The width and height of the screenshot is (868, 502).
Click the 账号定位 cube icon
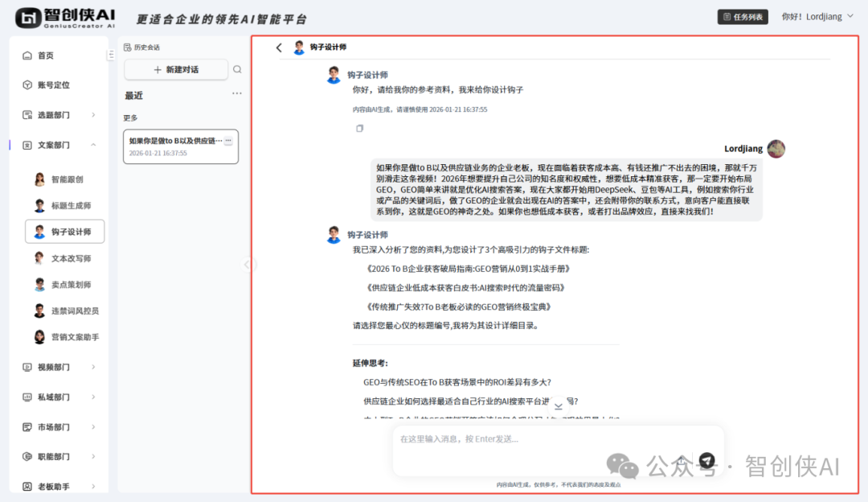pyautogui.click(x=27, y=84)
